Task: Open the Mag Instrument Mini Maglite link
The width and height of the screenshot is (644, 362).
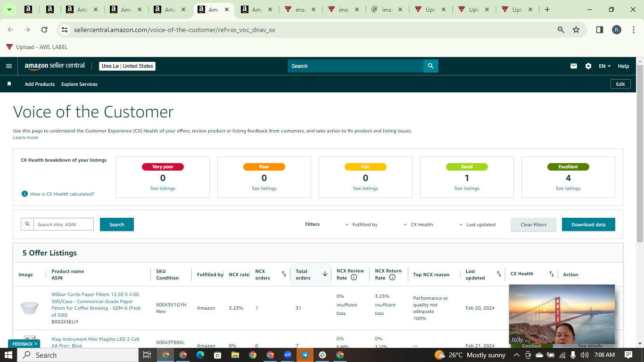Action: tap(96, 342)
